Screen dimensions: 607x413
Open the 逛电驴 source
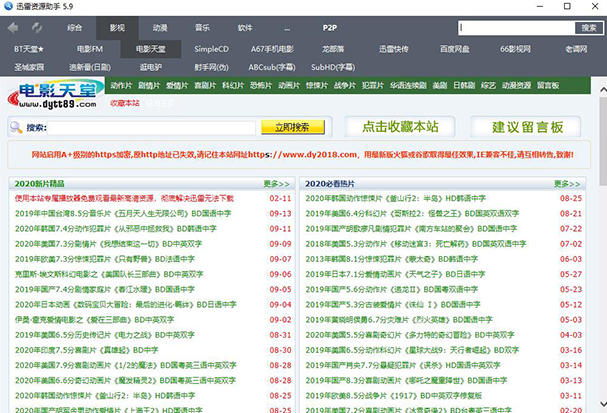[x=151, y=67]
